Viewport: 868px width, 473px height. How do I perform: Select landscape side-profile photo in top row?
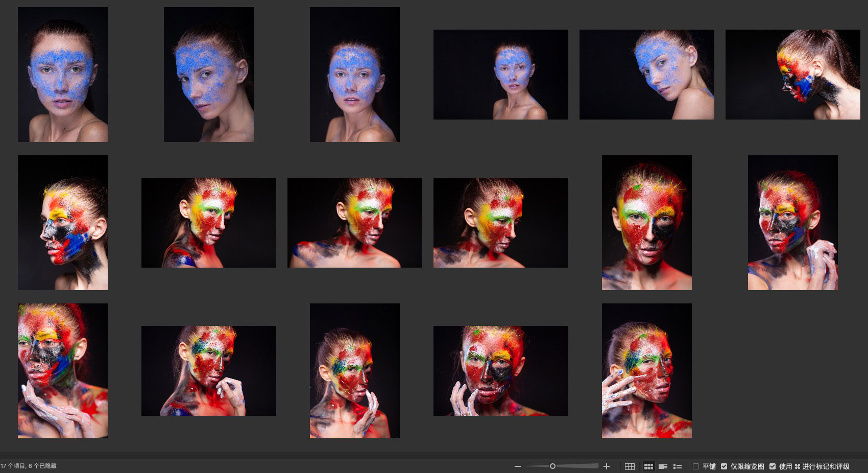(792, 75)
